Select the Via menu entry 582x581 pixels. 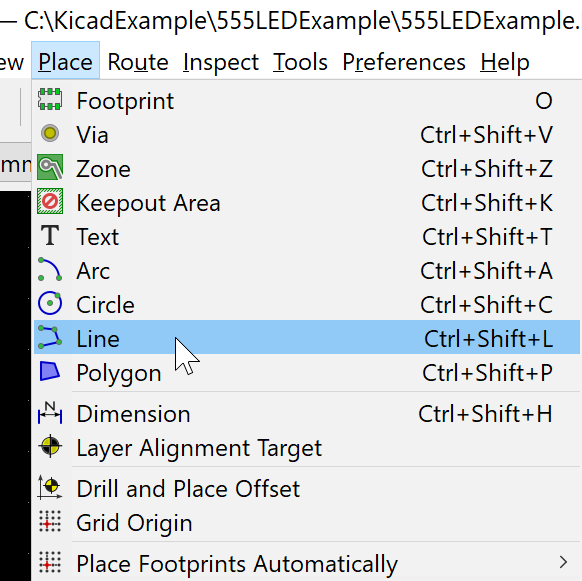click(307, 134)
